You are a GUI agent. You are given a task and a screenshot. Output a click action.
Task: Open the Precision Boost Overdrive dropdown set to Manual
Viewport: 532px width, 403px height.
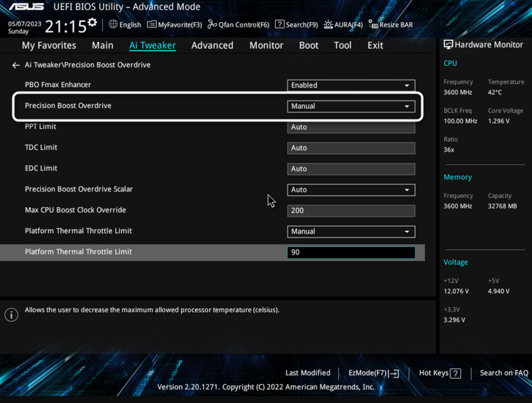[x=351, y=106]
